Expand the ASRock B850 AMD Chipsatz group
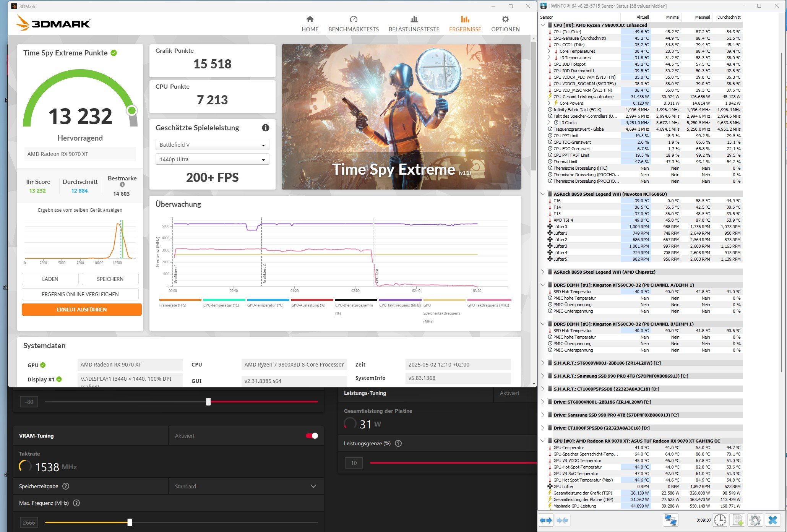Viewport: 787px width, 532px height. 543,272
